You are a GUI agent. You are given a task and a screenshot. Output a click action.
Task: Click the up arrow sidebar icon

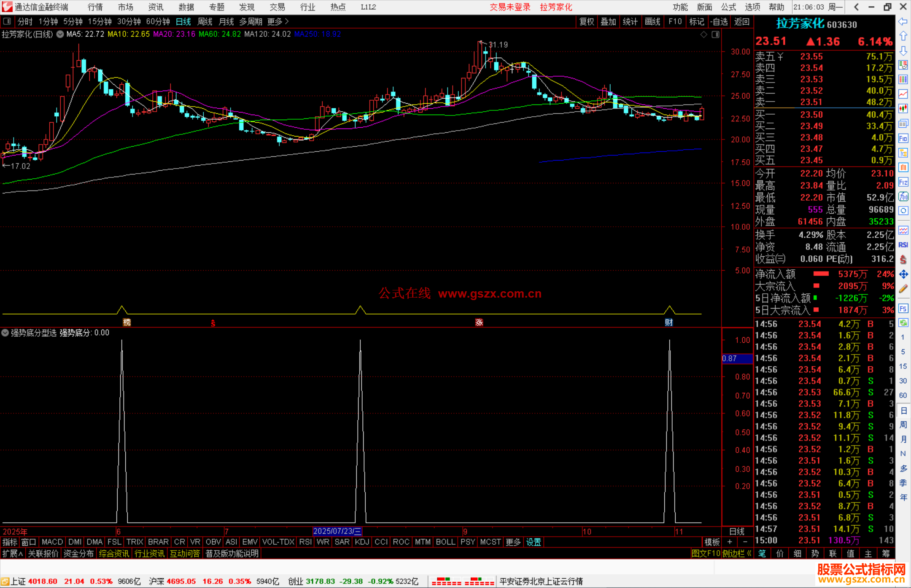pyautogui.click(x=903, y=36)
